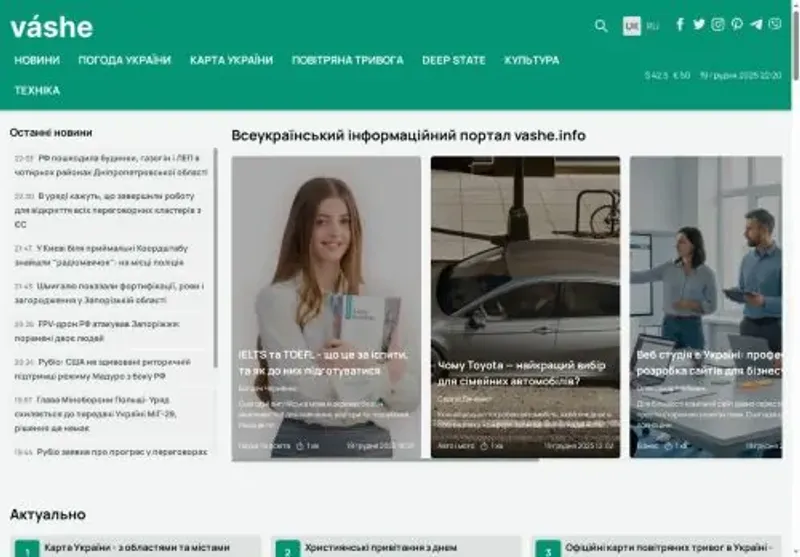Open news about Київ Координаційний штаб радіомаячок
Image resolution: width=800 pixels, height=557 pixels.
tap(101, 255)
